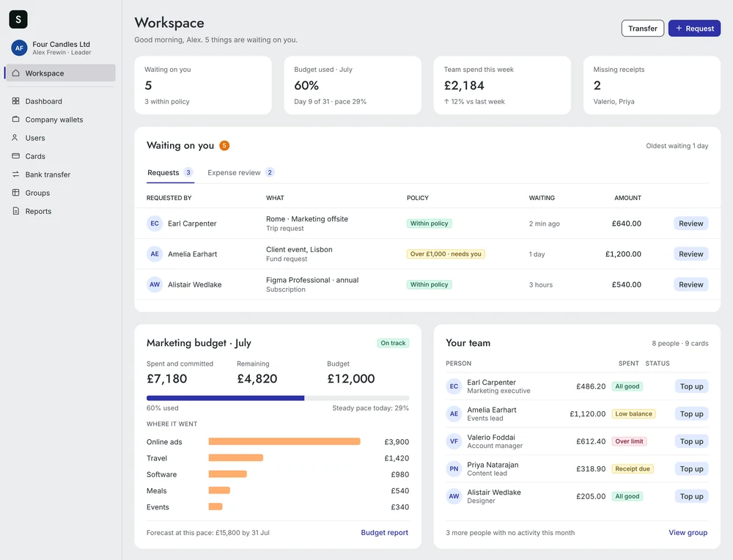Click the Groups table icon

point(16,193)
